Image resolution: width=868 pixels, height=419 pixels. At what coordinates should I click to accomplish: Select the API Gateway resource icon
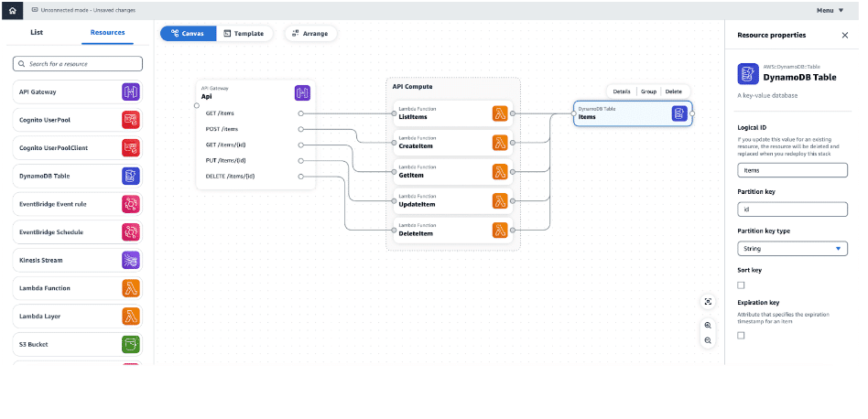click(x=131, y=91)
